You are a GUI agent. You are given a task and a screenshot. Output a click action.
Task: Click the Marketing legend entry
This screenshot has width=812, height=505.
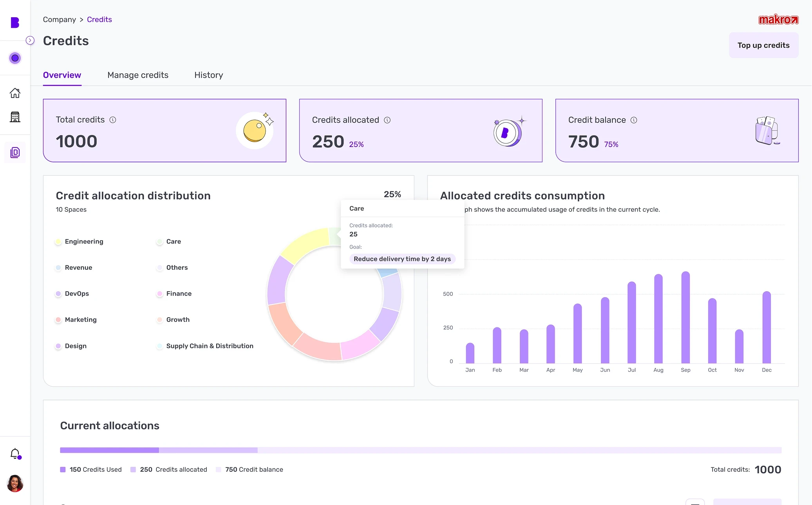(76, 320)
